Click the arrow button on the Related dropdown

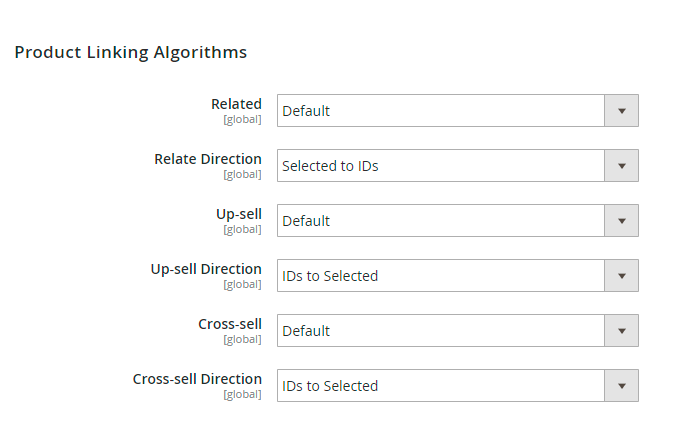pyautogui.click(x=621, y=111)
